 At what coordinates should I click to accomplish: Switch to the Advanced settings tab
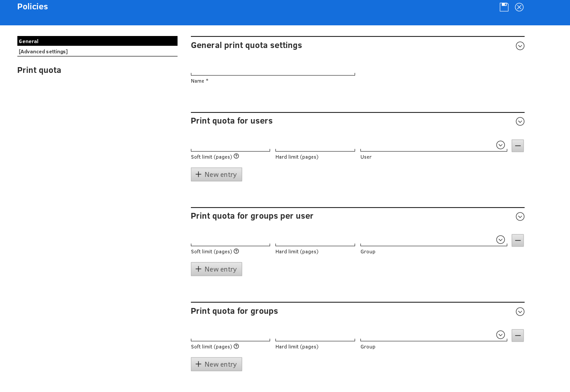tap(43, 52)
